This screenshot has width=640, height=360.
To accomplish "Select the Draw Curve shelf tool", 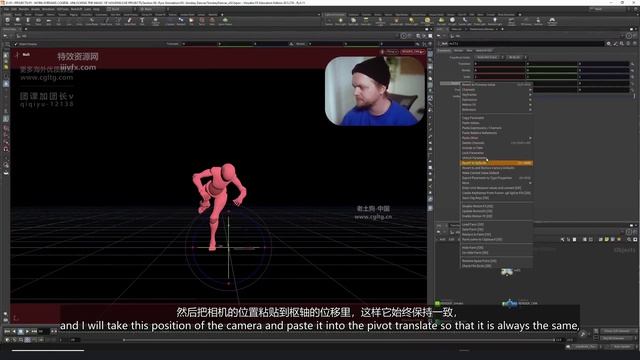I will pos(106,21).
